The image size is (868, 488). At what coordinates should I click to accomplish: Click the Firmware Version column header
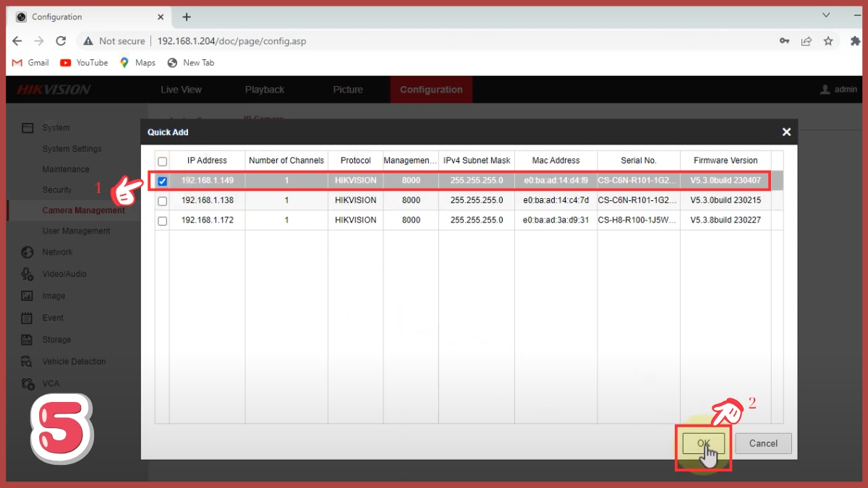coord(726,160)
